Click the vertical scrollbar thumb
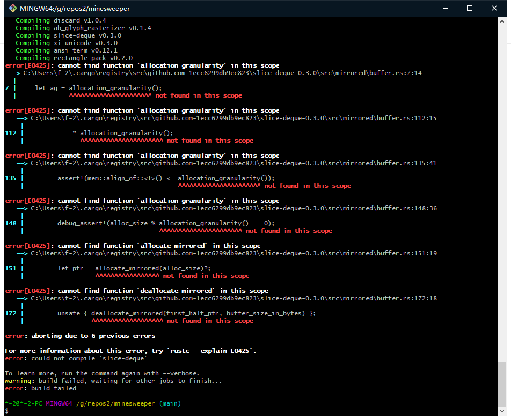This screenshot has height=420, width=511. pos(502,383)
